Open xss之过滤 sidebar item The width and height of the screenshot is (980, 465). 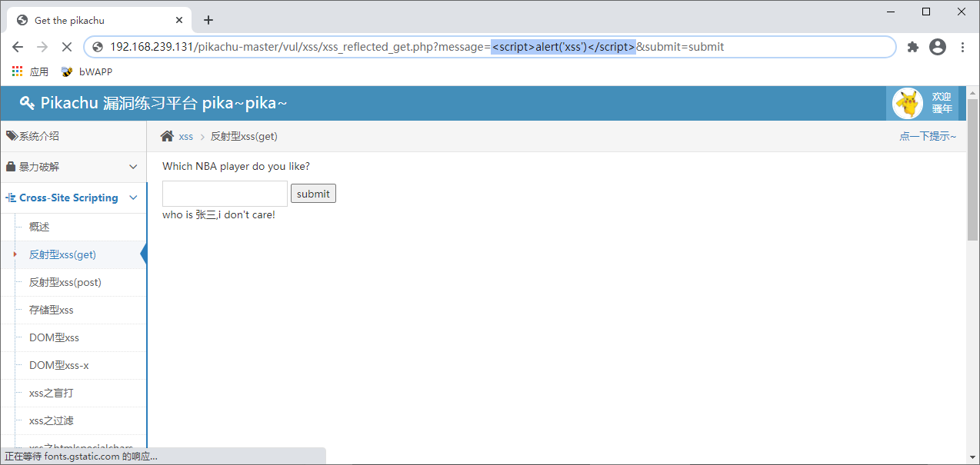pyautogui.click(x=52, y=420)
